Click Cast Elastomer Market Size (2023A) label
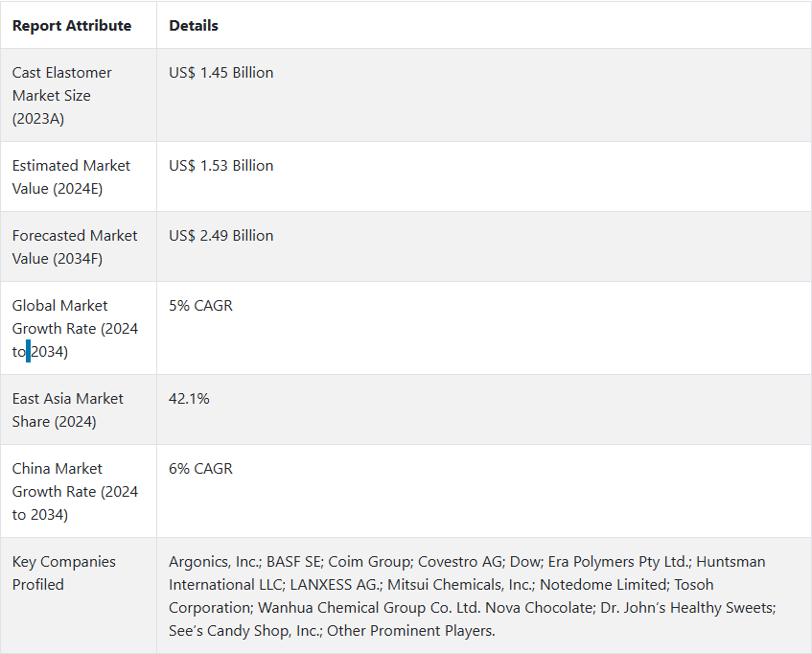This screenshot has width=812, height=654. pos(62,95)
